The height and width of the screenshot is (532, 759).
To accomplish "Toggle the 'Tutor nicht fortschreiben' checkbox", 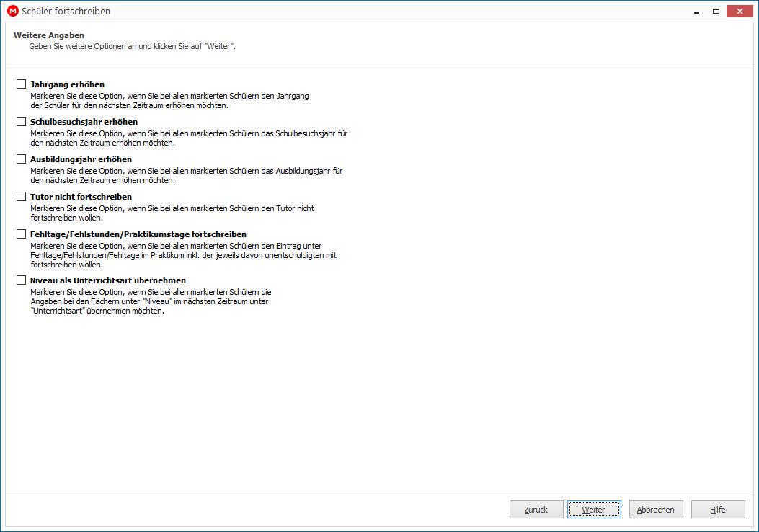I will (x=22, y=197).
